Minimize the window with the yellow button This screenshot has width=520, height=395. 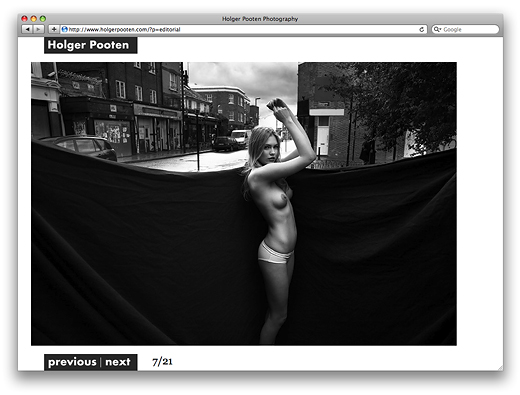34,19
